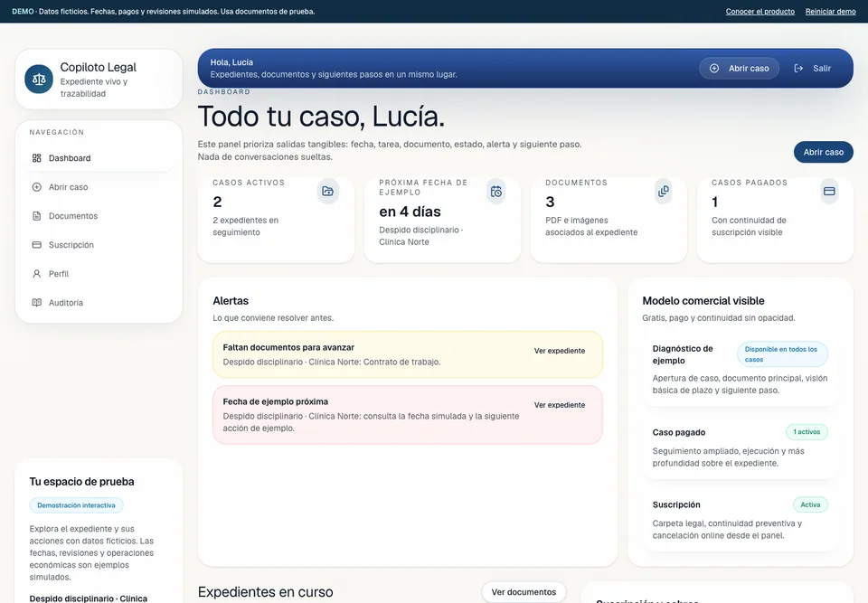This screenshot has width=868, height=603.
Task: Click the Suscripción card icon in sidebar
Action: coord(36,245)
